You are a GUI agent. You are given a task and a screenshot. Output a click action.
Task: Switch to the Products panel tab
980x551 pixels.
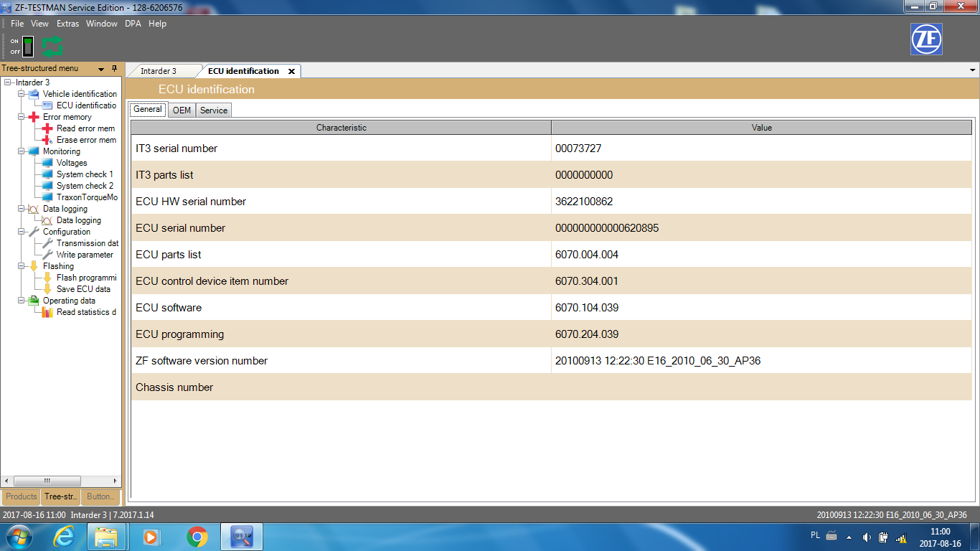22,496
